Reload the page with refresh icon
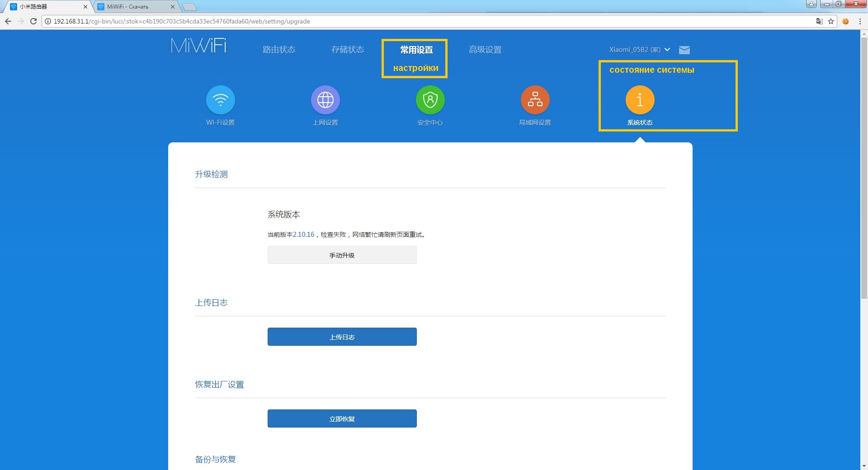The image size is (868, 470). 33,21
